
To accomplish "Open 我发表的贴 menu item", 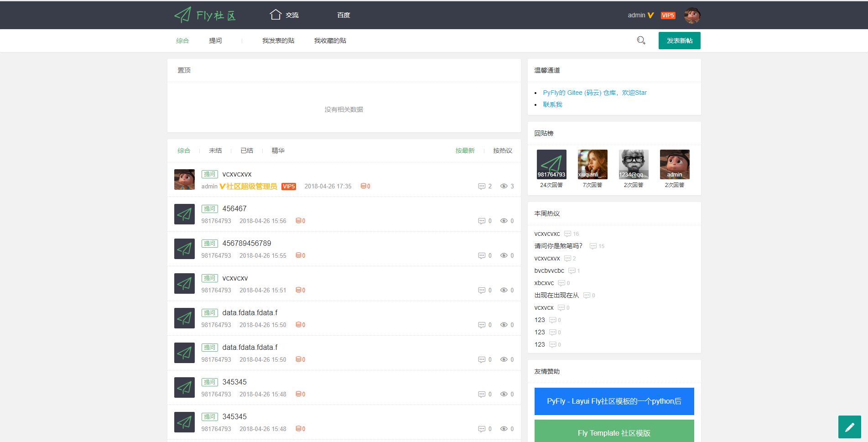I will pyautogui.click(x=278, y=41).
